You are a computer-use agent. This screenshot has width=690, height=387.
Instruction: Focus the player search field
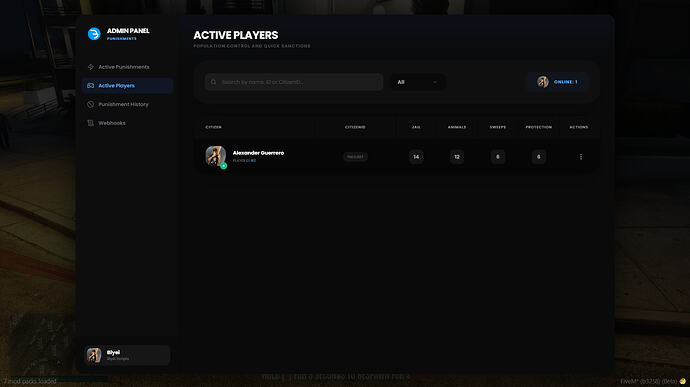coord(294,82)
